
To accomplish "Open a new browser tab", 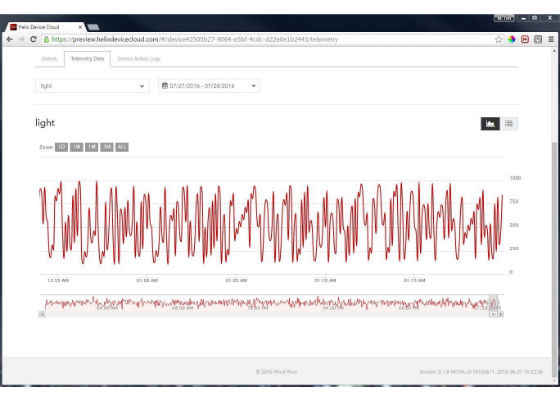I will coord(93,27).
